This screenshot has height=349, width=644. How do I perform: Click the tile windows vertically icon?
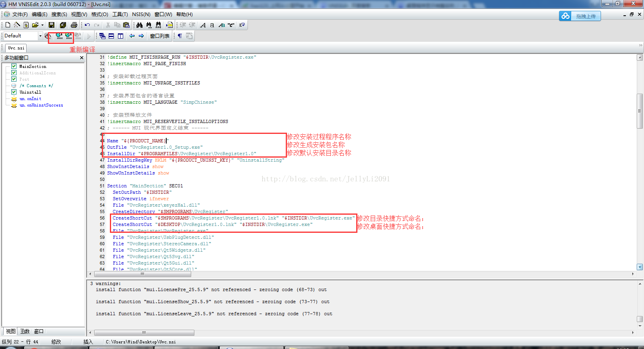(121, 36)
